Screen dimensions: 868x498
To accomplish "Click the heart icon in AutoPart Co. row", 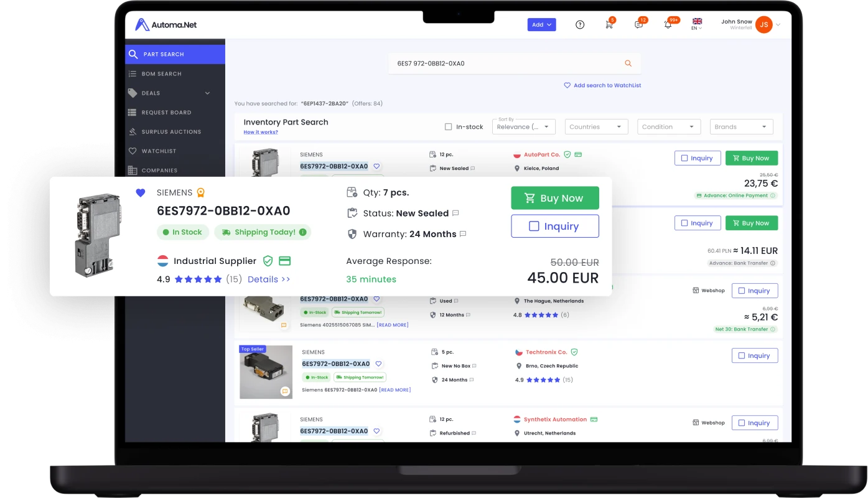I will click(376, 166).
